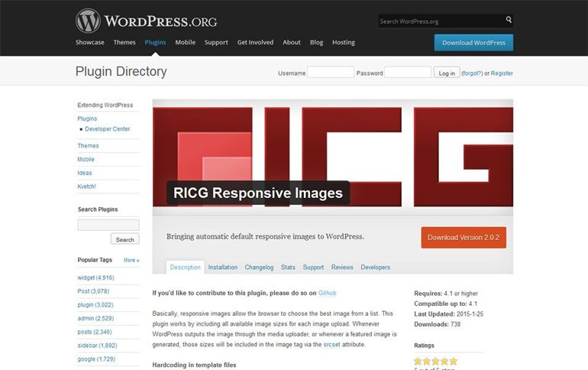Click the Hardcoding in template files heading

(x=194, y=365)
